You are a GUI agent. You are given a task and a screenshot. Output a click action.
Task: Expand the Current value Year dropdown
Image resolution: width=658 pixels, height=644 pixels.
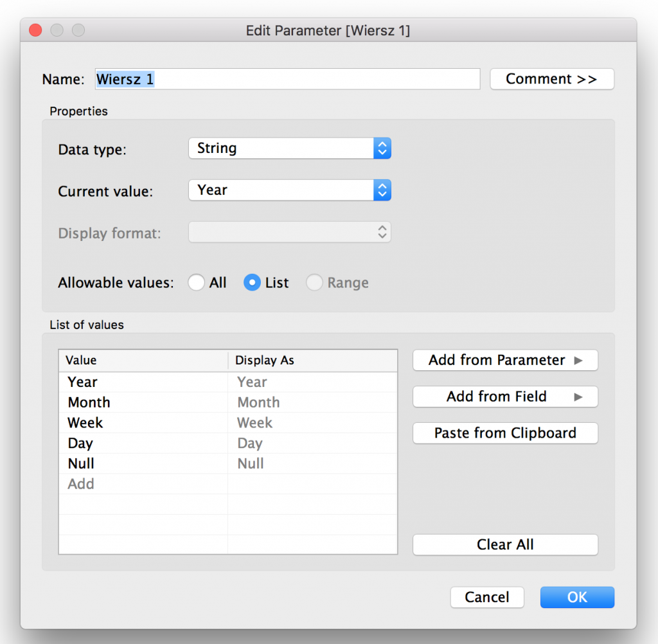[x=289, y=190]
